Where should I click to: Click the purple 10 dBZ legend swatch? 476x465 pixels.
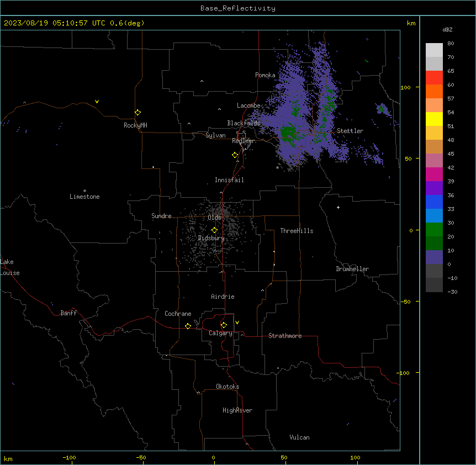point(434,257)
